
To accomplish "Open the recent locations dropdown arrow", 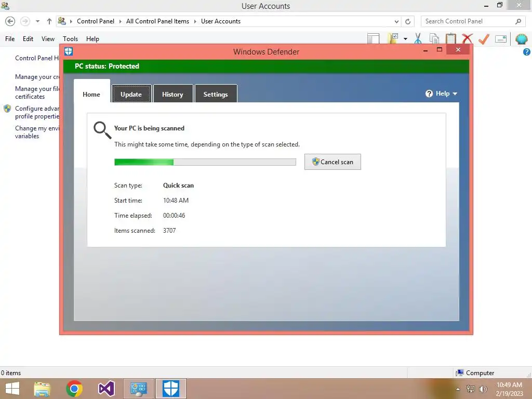I will click(37, 21).
